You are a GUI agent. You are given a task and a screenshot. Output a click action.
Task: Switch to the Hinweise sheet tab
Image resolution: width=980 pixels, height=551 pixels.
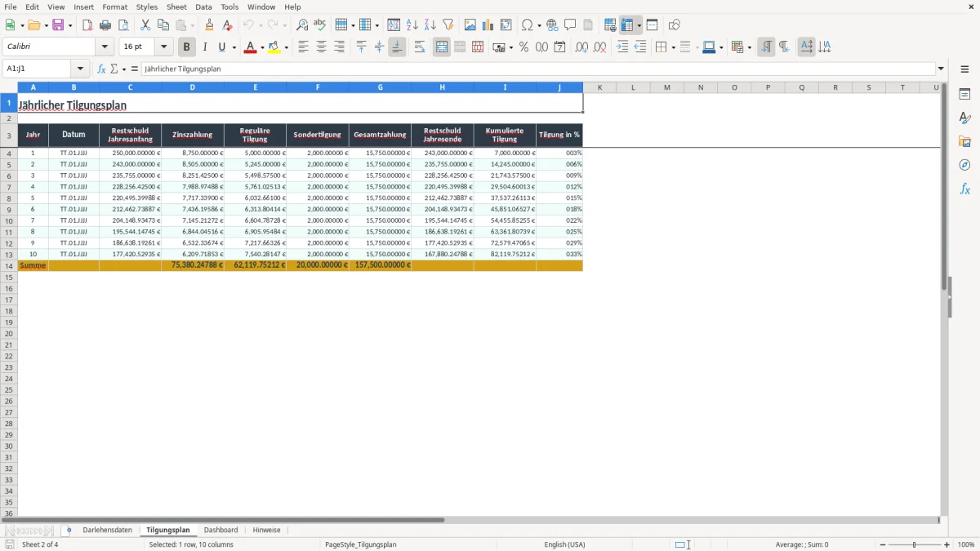click(266, 531)
